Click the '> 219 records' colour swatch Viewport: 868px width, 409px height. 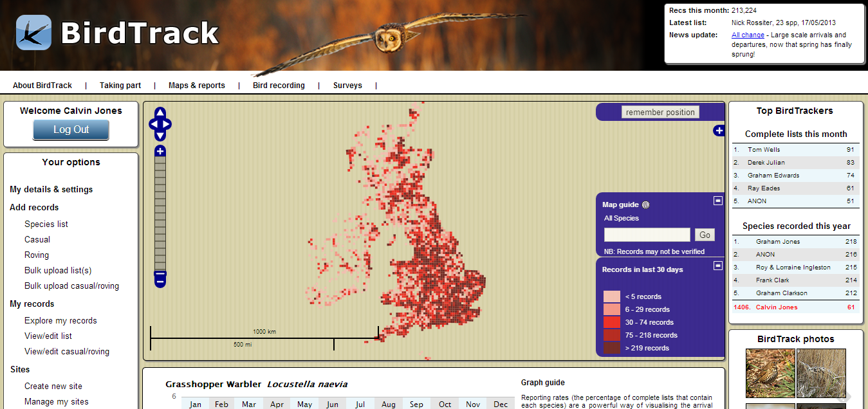[x=612, y=348]
